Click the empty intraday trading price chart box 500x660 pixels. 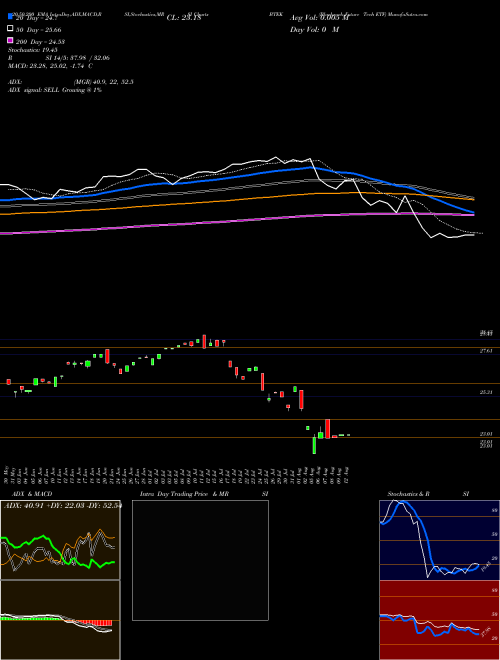(x=200, y=560)
